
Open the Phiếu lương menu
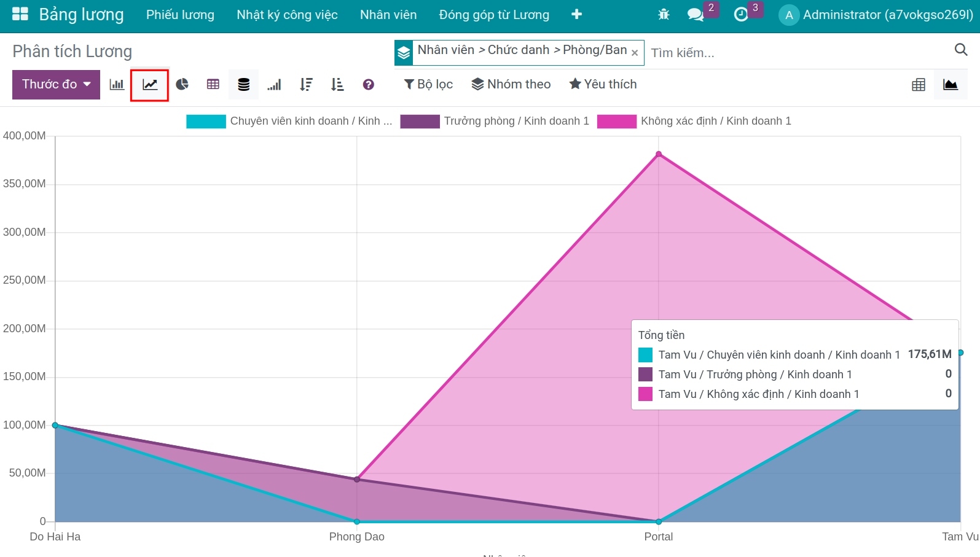click(x=180, y=15)
